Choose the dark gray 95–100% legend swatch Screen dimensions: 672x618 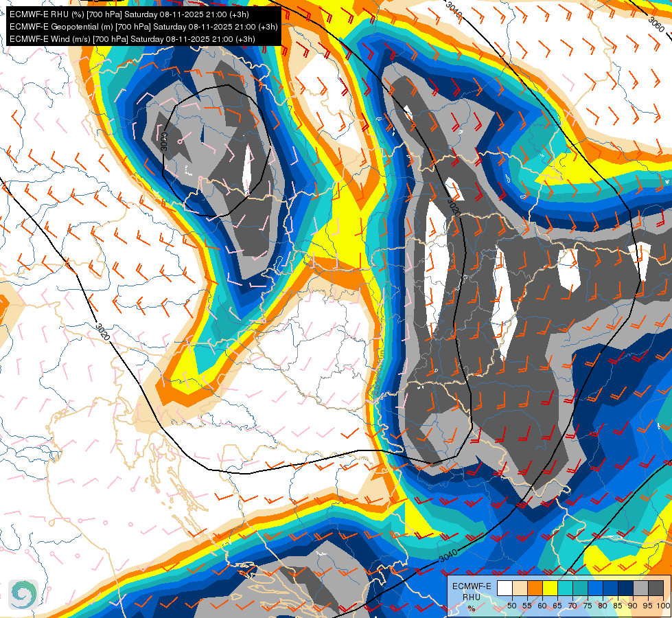(656, 588)
